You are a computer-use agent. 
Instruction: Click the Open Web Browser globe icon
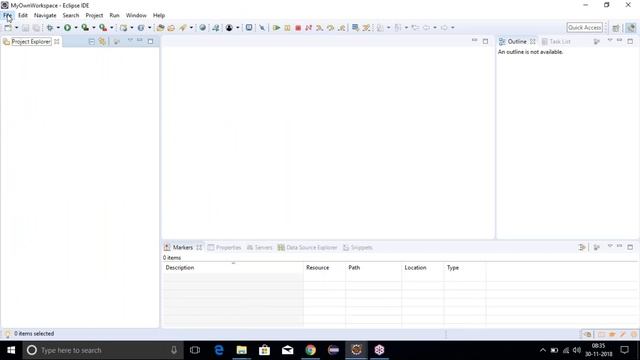click(x=202, y=28)
